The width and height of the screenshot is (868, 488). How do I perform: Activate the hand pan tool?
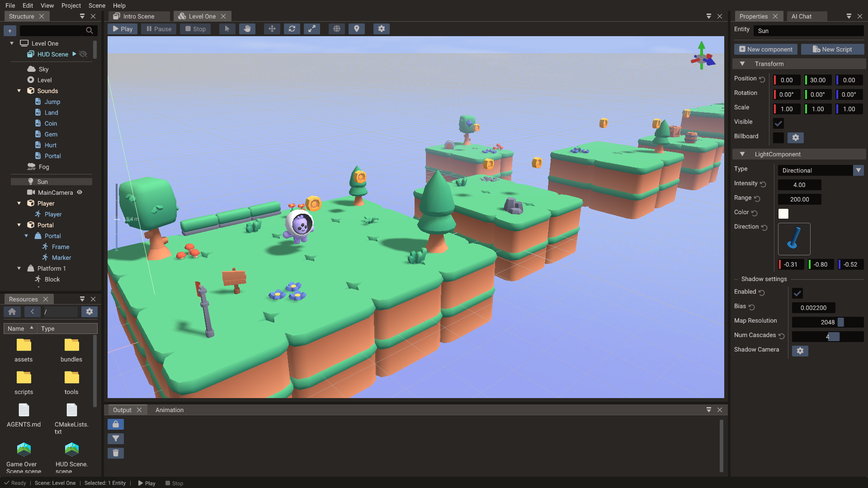[247, 29]
